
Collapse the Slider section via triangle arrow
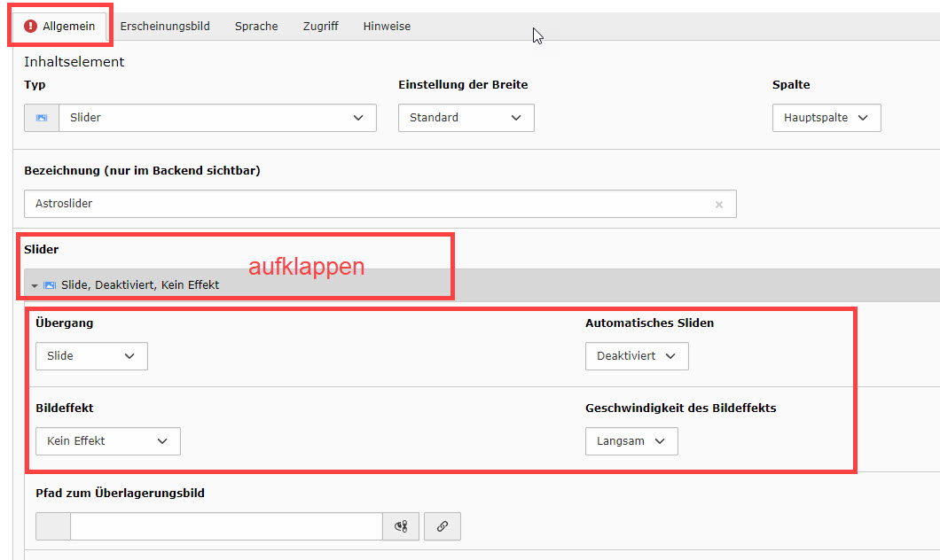tap(35, 285)
